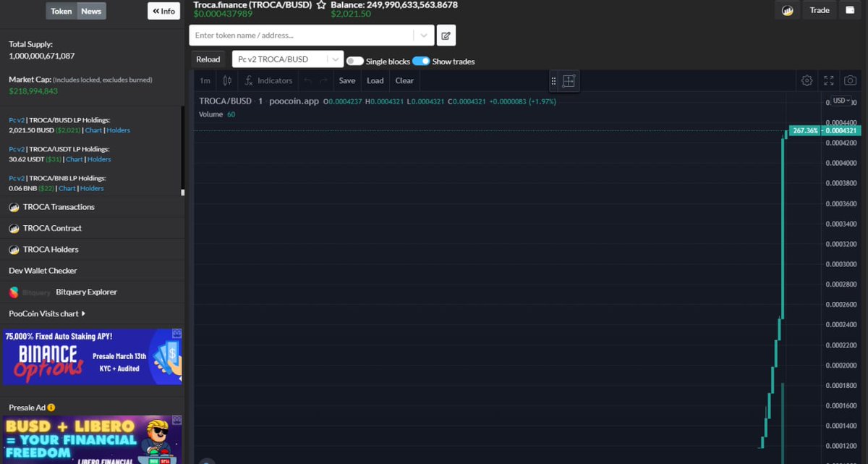Open Bitquery Explorer link

click(x=86, y=292)
